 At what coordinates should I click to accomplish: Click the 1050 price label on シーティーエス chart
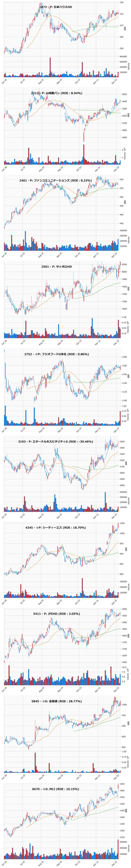point(124,523)
